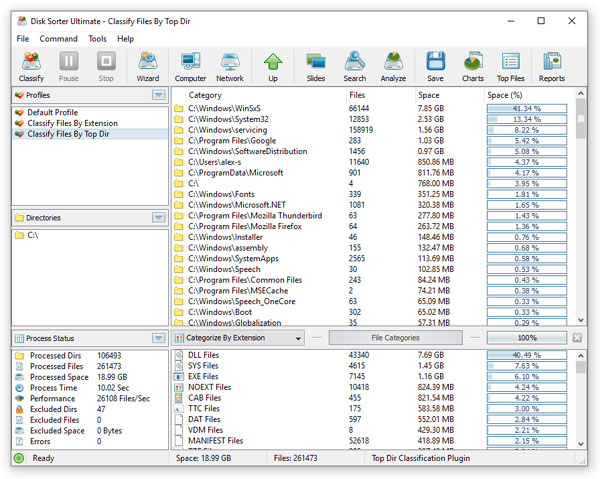Go Up one level with green arrow
600x479 pixels.
(273, 67)
